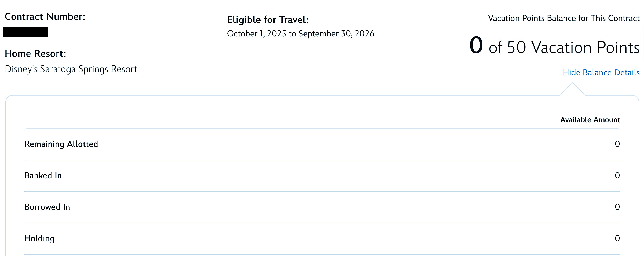Click the Vacation Points Balance for This Contract heading
644x256 pixels.
(564, 18)
